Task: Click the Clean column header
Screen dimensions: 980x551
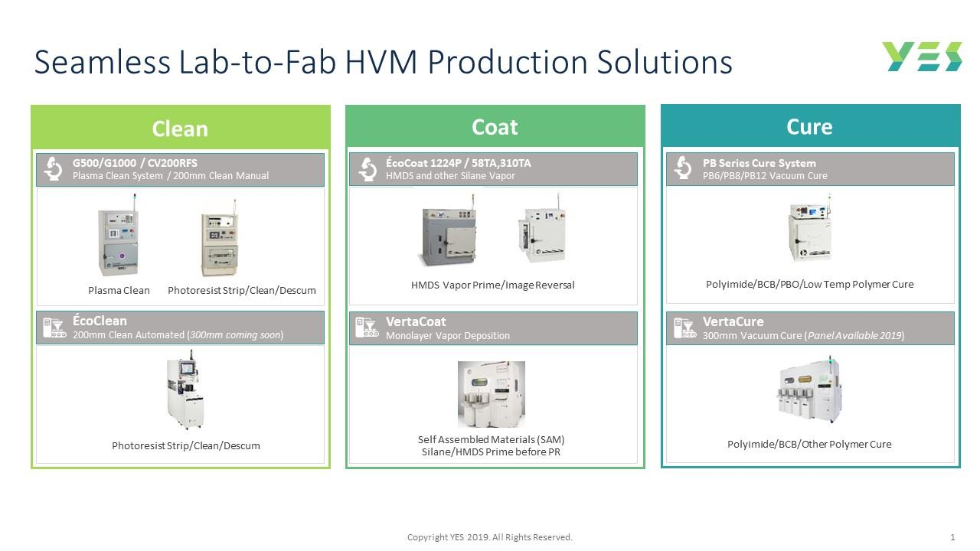Action: point(181,128)
